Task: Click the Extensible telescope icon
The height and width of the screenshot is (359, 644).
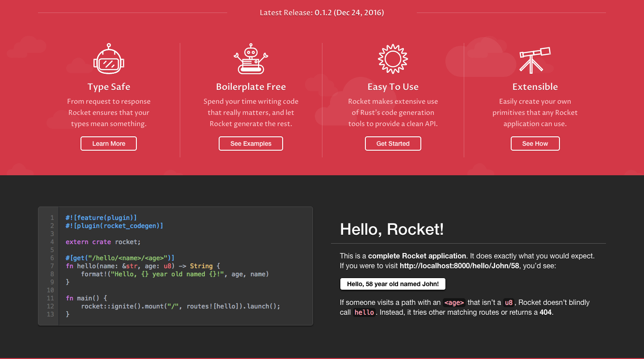Action: tap(535, 59)
